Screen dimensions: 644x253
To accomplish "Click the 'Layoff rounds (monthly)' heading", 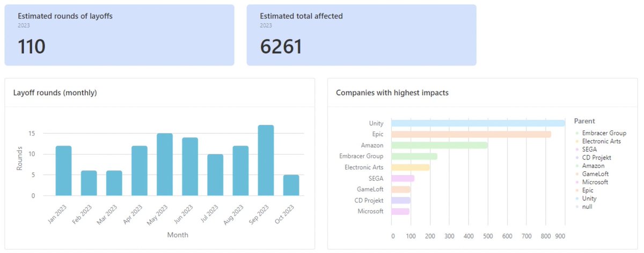I will (55, 92).
